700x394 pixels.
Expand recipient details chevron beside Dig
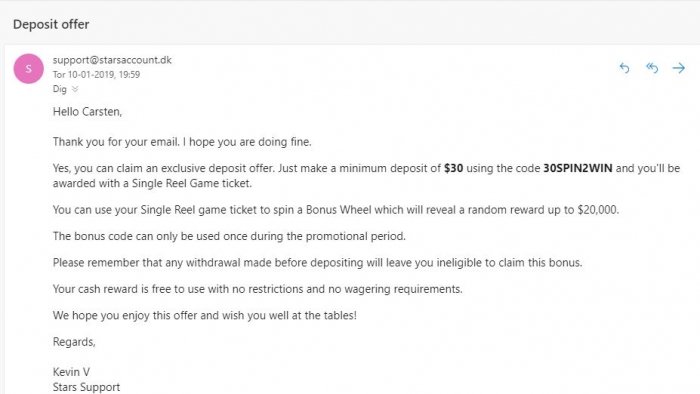coord(75,89)
